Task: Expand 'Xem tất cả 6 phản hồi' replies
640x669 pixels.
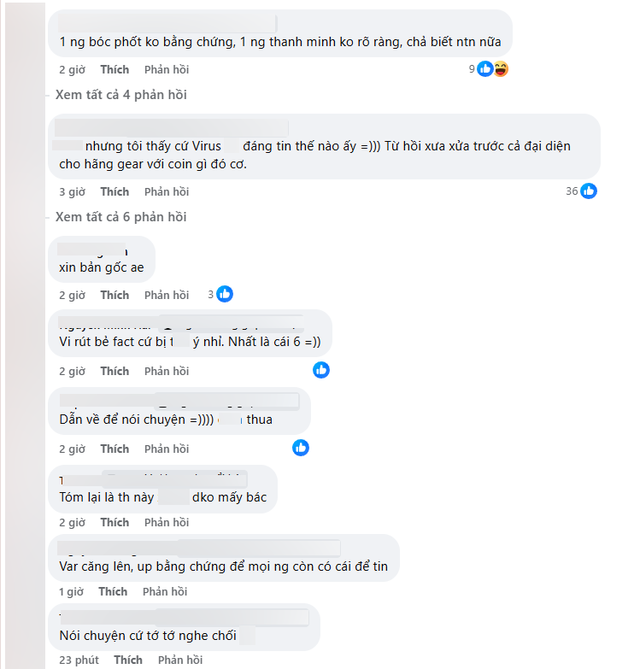Action: point(121,217)
